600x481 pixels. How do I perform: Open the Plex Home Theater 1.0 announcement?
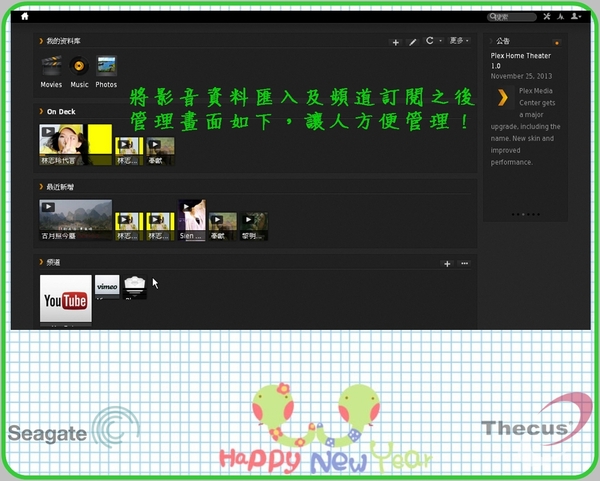(x=520, y=60)
